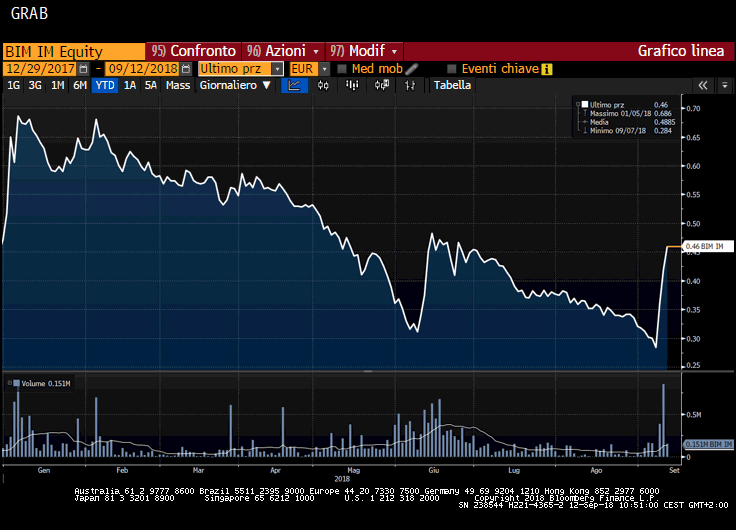The height and width of the screenshot is (530, 736).
Task: Click the 0.46 BIM IM price tag
Action: pyautogui.click(x=708, y=246)
